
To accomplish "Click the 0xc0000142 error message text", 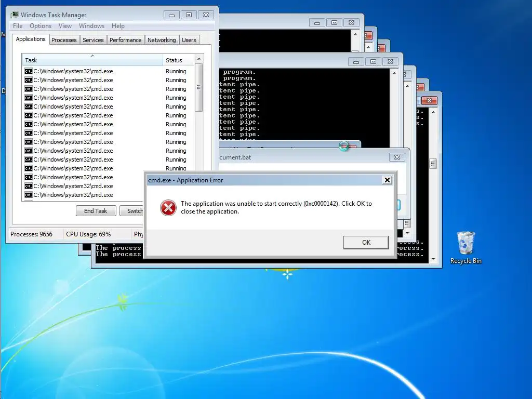I will click(x=276, y=207).
